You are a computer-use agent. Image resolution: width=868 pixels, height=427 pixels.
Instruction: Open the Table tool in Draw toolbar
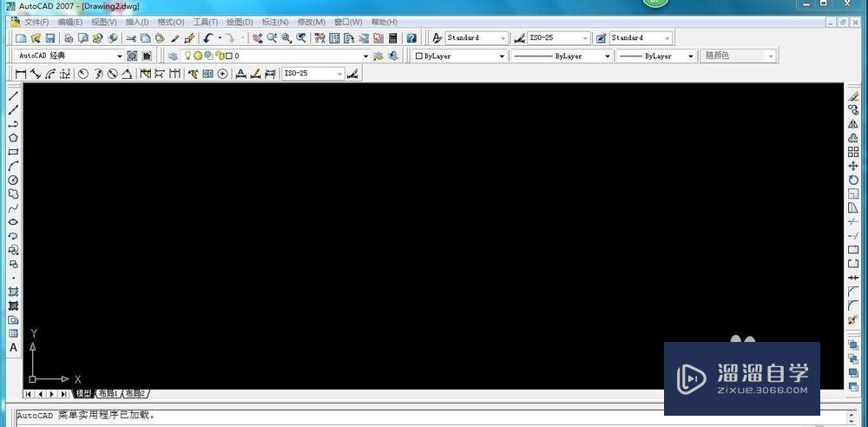[x=13, y=333]
